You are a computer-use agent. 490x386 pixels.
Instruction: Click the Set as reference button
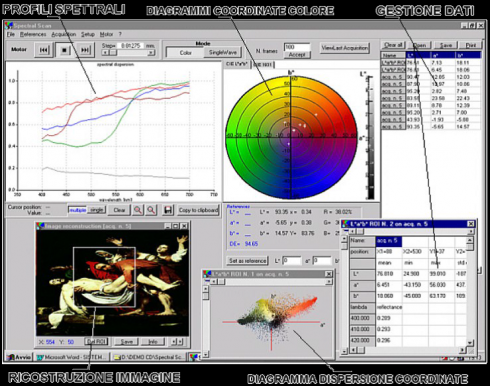pos(247,261)
